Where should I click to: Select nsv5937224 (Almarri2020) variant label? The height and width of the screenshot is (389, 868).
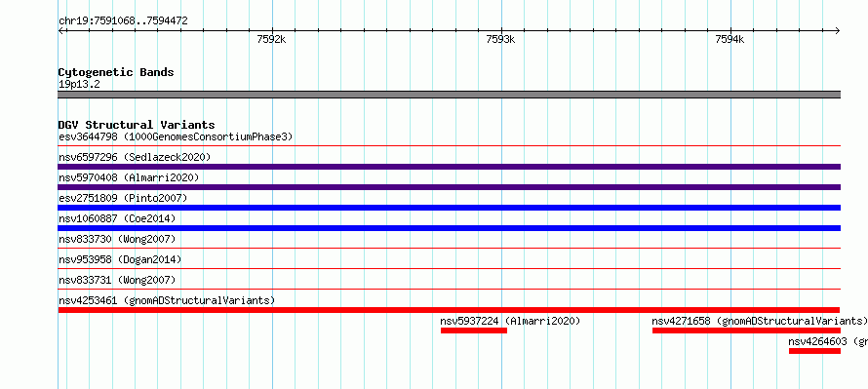tap(510, 321)
